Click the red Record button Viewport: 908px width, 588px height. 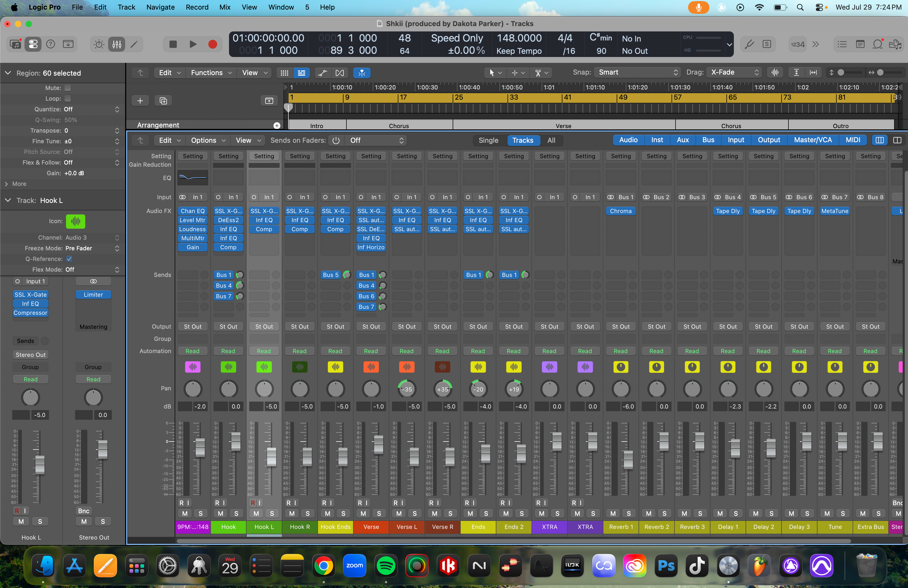(x=213, y=44)
